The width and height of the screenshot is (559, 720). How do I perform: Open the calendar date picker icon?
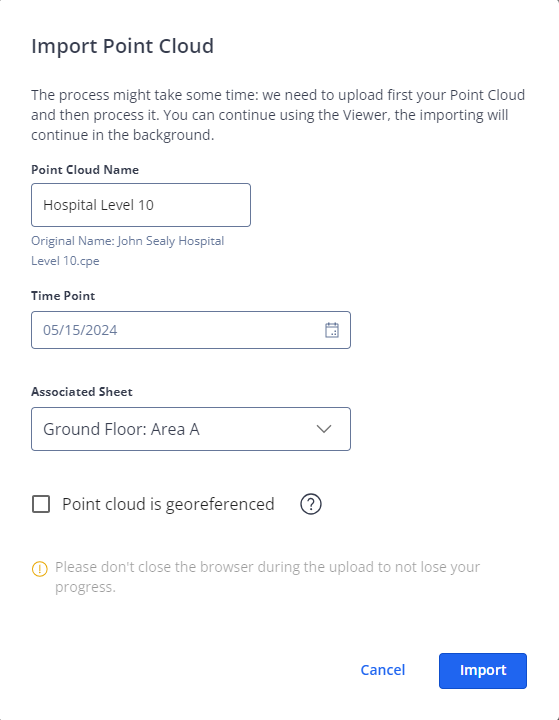pyautogui.click(x=332, y=330)
